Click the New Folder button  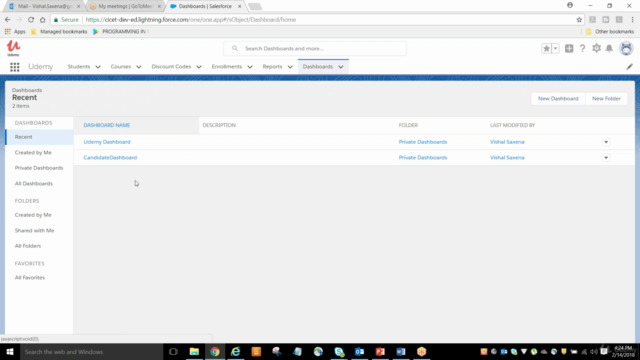pos(606,98)
